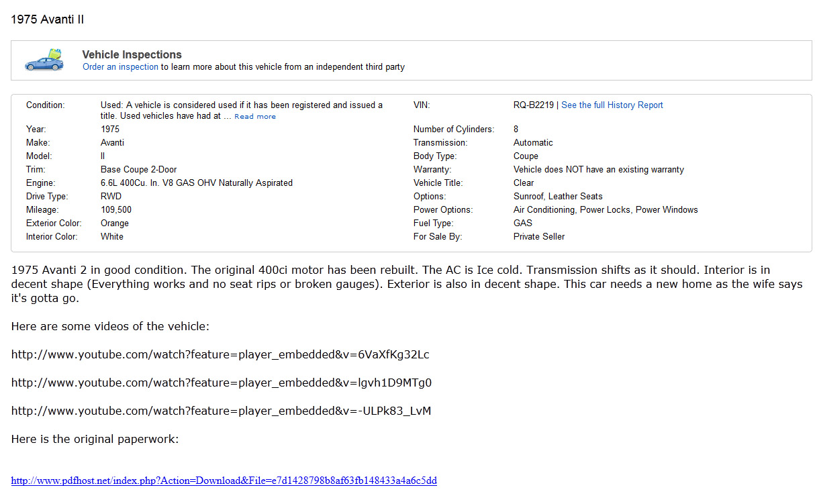Click the 6.6L 400Cu. In. V8 engine description
The width and height of the screenshot is (815, 504).
(x=196, y=183)
